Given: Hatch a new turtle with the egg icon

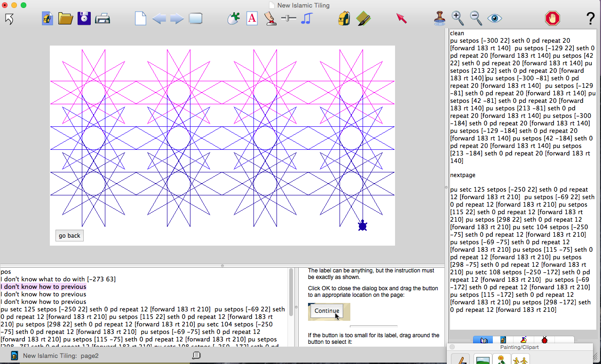Looking at the screenshot, I should pos(233,19).
